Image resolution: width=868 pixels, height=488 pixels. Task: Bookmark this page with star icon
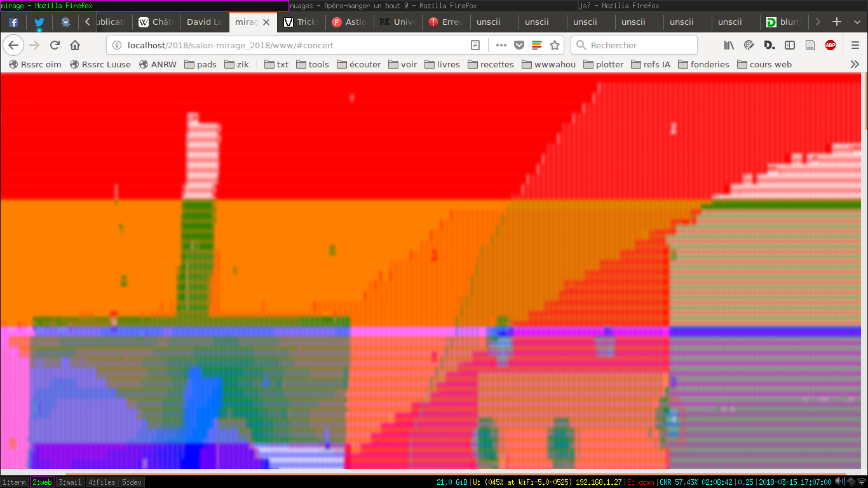tap(555, 45)
